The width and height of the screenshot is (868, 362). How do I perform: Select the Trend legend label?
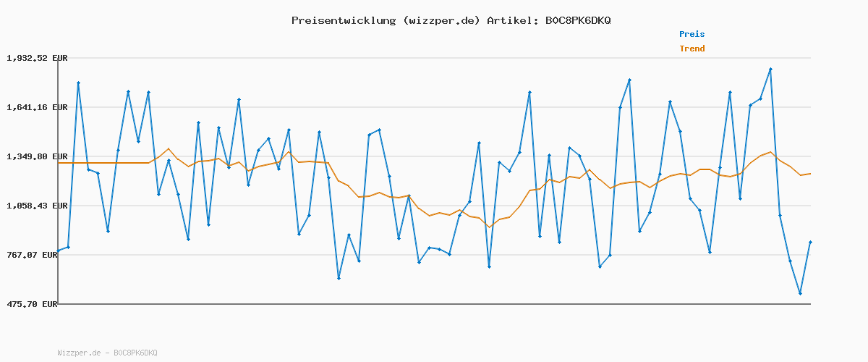point(692,49)
